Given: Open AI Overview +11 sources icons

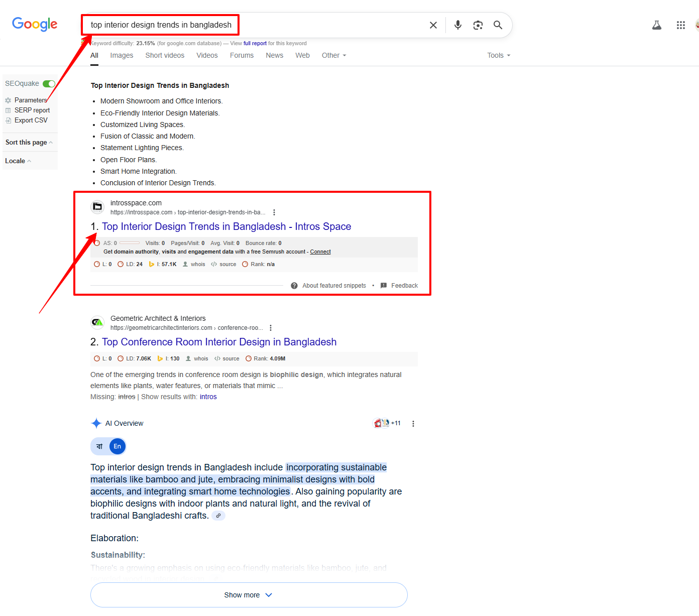Looking at the screenshot, I should pyautogui.click(x=387, y=424).
